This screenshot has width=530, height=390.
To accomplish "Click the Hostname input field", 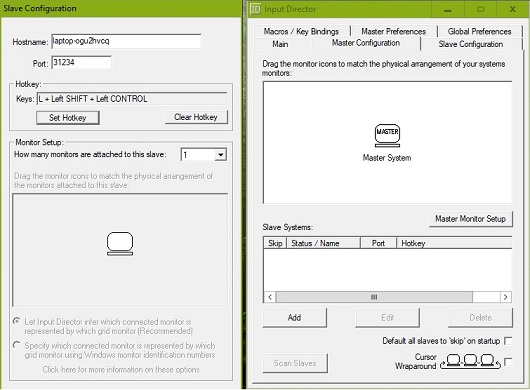I will tap(126, 41).
